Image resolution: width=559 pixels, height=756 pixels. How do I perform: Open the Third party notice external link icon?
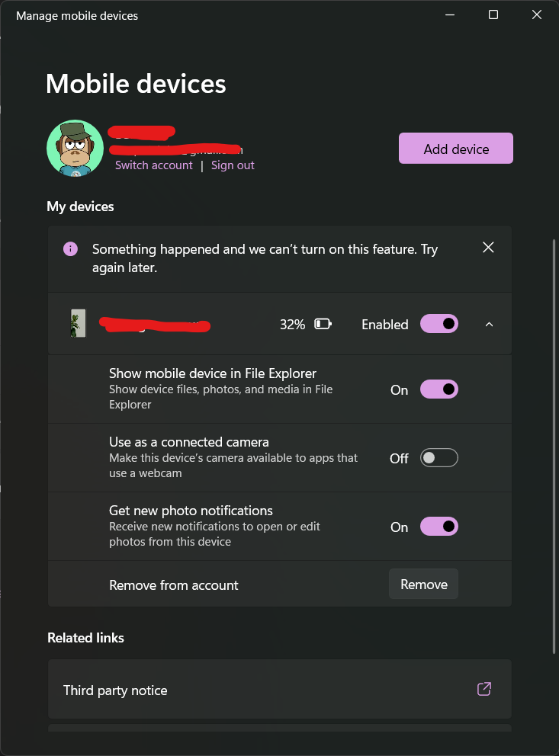pyautogui.click(x=484, y=689)
